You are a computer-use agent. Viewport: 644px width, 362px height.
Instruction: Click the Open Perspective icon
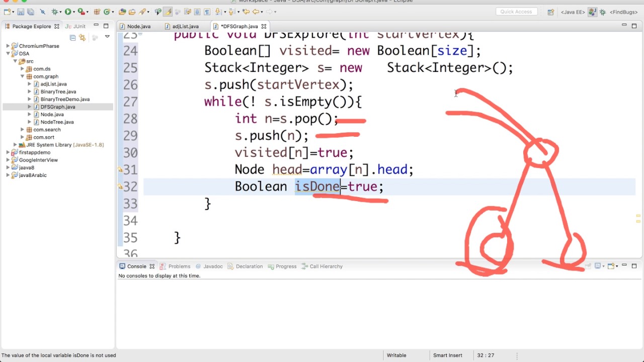(550, 12)
